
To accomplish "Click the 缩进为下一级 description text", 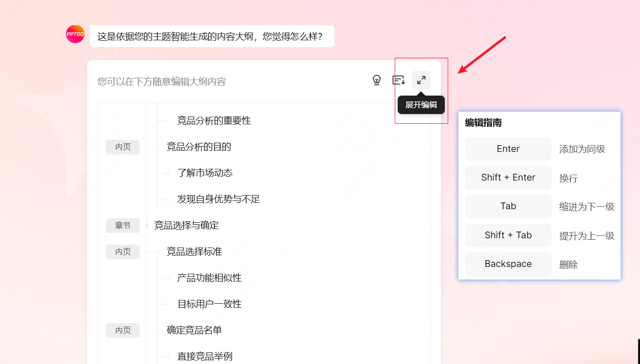I will (x=587, y=207).
